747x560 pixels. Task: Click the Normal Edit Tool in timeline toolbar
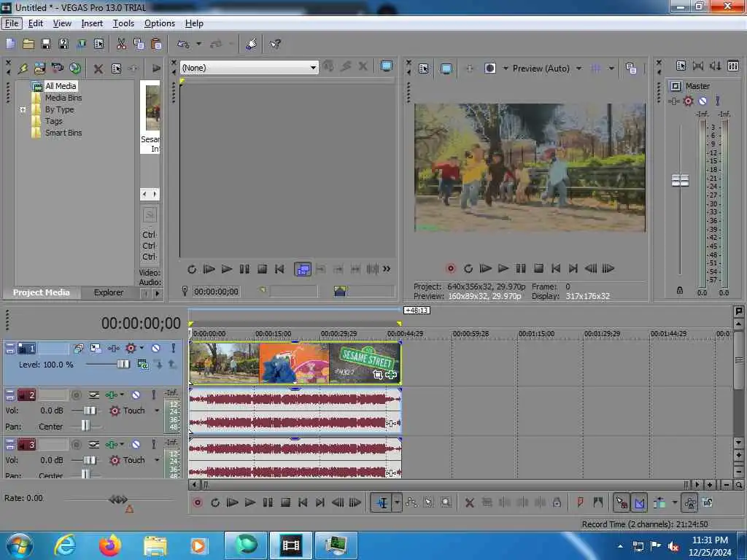point(382,502)
